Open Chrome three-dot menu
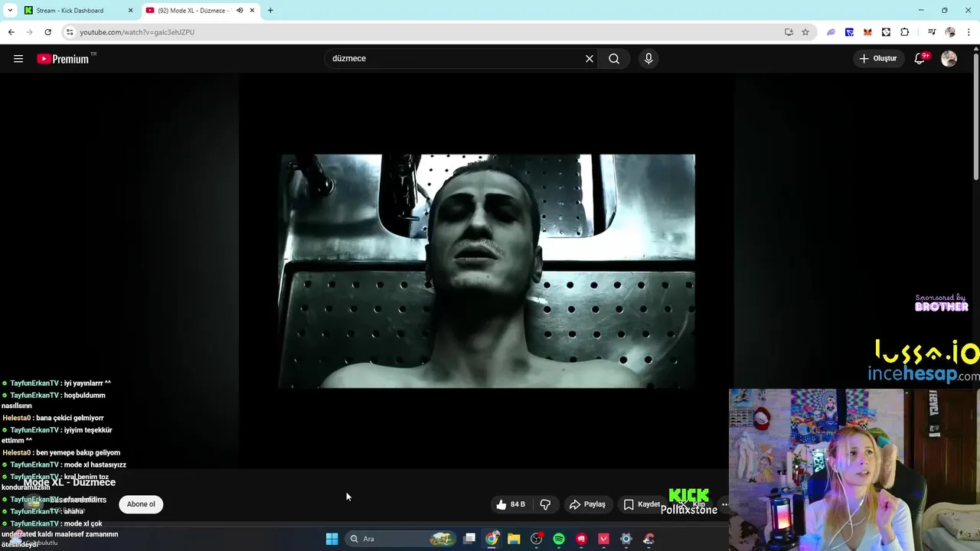This screenshot has width=980, height=551. [969, 32]
